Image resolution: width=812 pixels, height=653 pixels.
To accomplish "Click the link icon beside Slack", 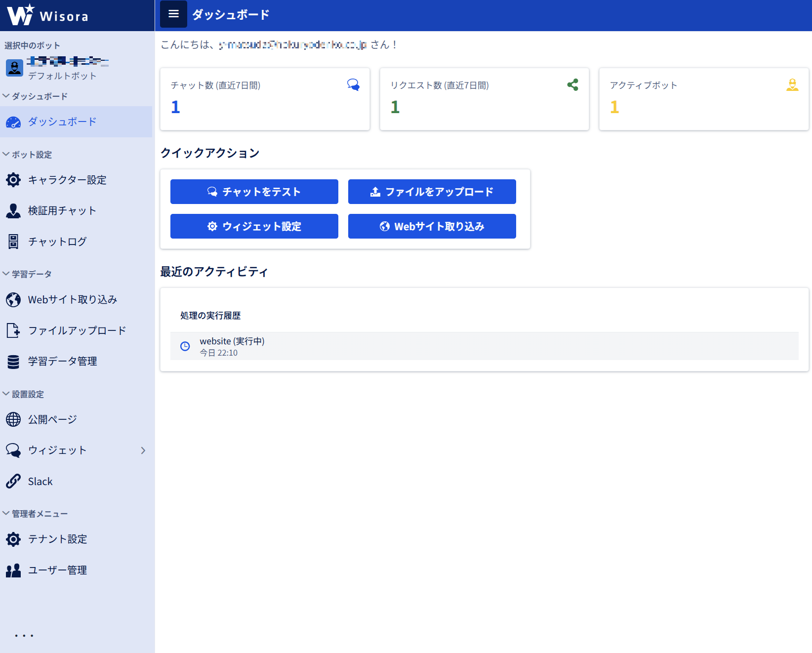I will 13,481.
